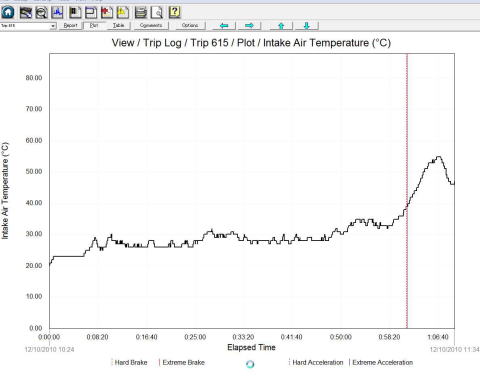
Task: Click the document icon with red marker
Action: pos(107,13)
